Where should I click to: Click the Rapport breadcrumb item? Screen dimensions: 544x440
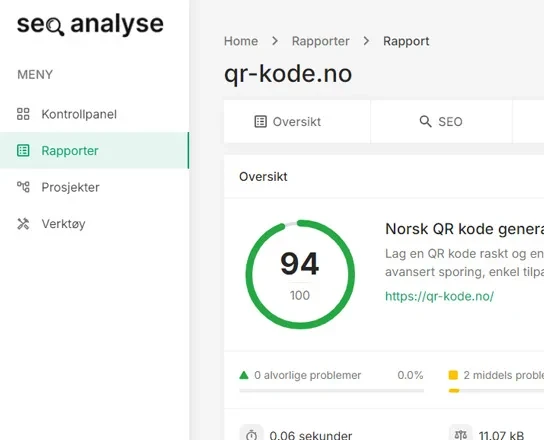[406, 41]
